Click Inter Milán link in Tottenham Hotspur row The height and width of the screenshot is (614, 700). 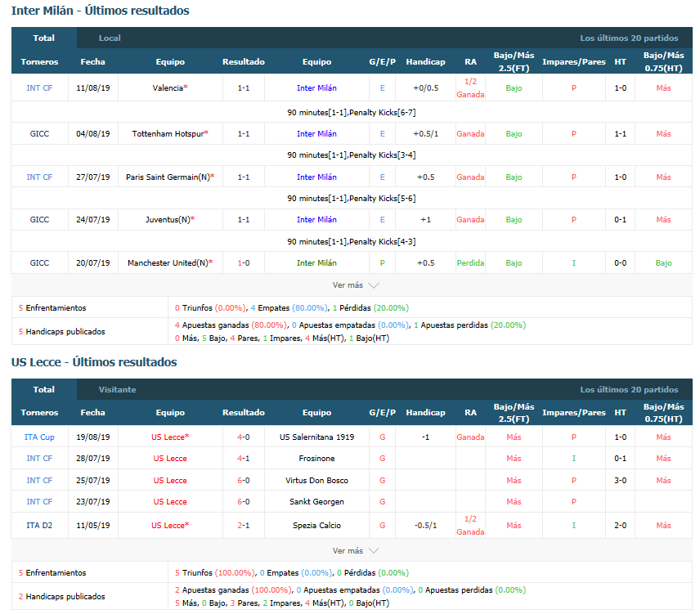(x=316, y=134)
